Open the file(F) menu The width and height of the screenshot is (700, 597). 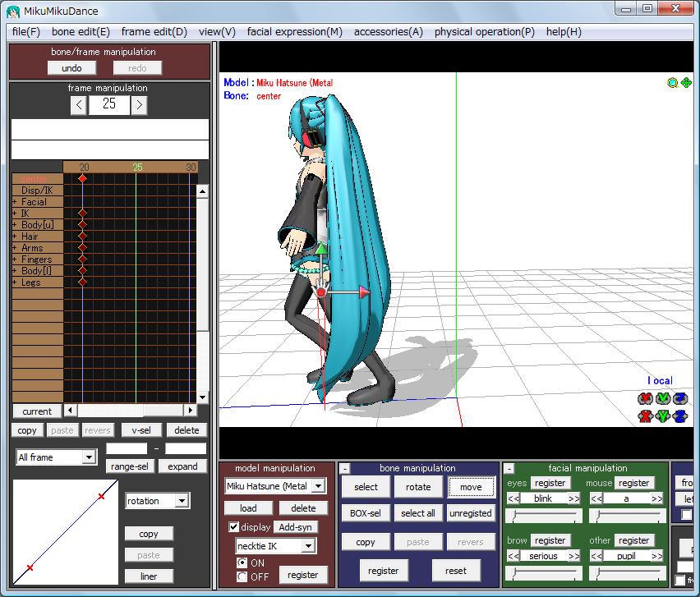pyautogui.click(x=26, y=32)
